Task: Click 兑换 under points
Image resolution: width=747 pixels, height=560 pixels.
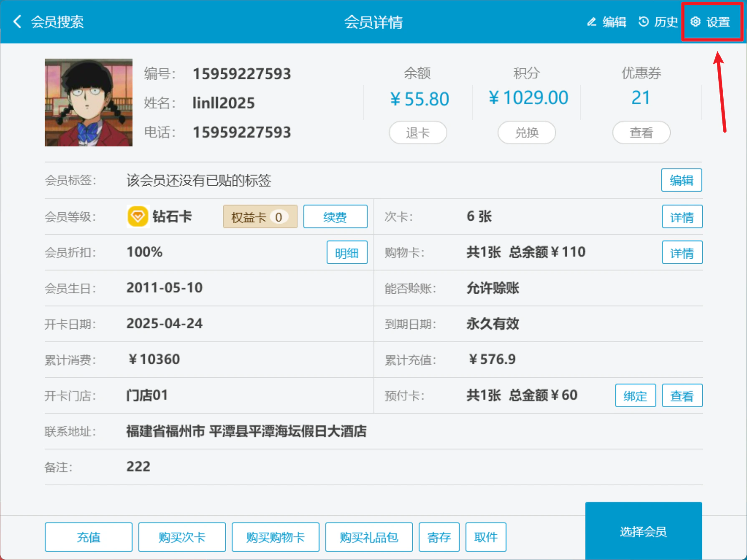Action: point(527,133)
